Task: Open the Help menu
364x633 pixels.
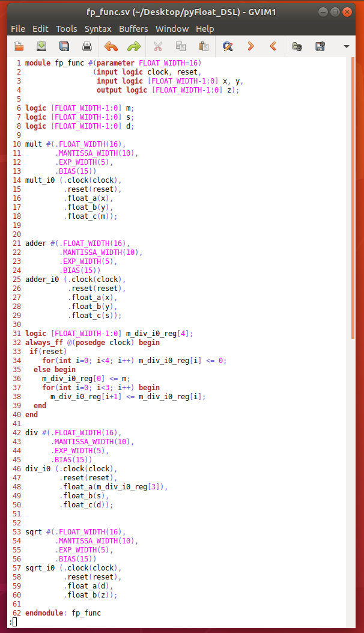Action: 205,29
